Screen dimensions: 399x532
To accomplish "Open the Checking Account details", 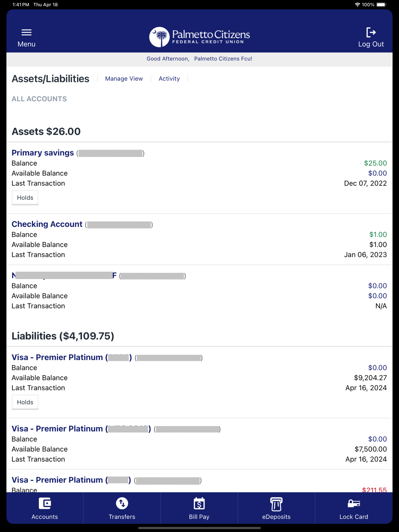I will tap(47, 224).
